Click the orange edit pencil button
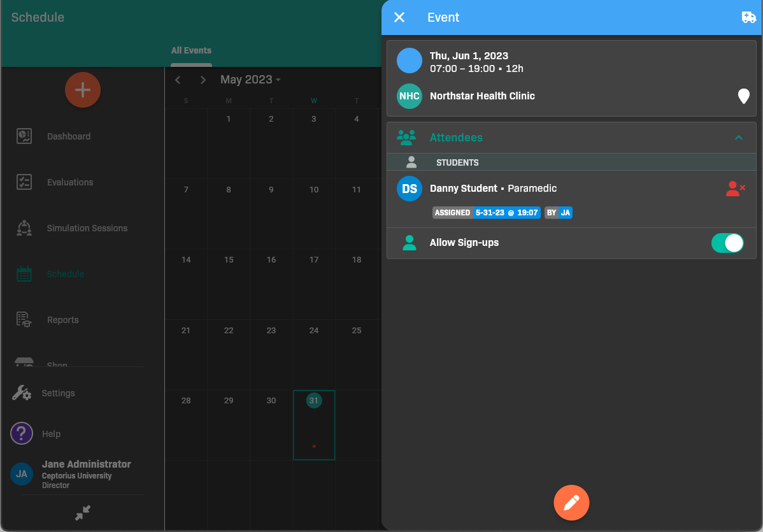 [571, 503]
